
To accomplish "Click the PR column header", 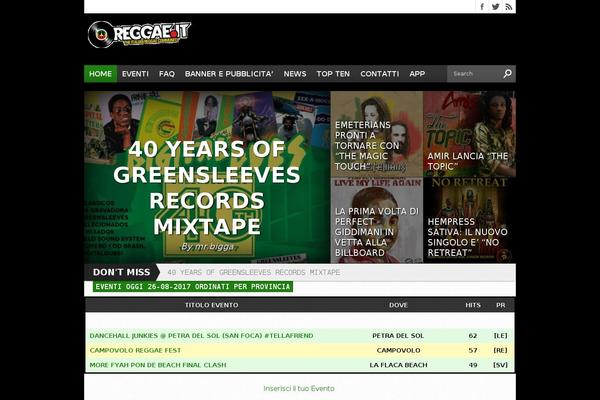I will coord(501,305).
